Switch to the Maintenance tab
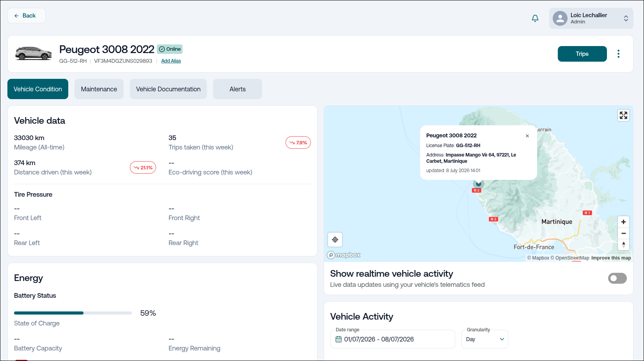 99,89
